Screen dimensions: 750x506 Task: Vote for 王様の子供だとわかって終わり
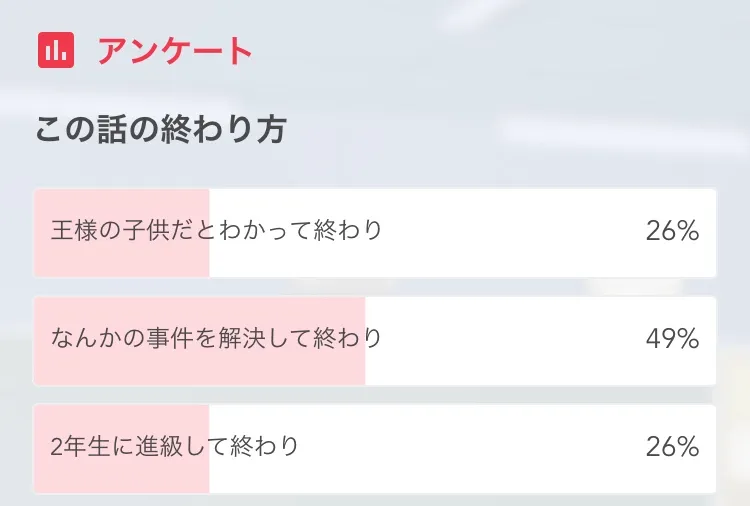pyautogui.click(x=217, y=231)
